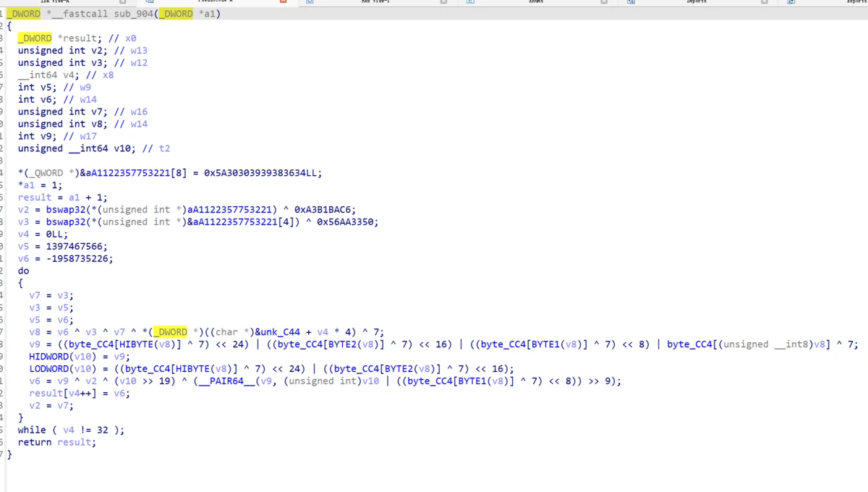Select the v10 declaration commented t2
This screenshot has width=868, height=492.
click(94, 149)
